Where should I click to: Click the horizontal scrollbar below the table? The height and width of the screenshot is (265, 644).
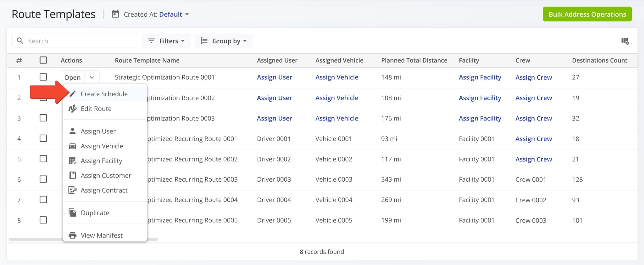(x=83, y=240)
